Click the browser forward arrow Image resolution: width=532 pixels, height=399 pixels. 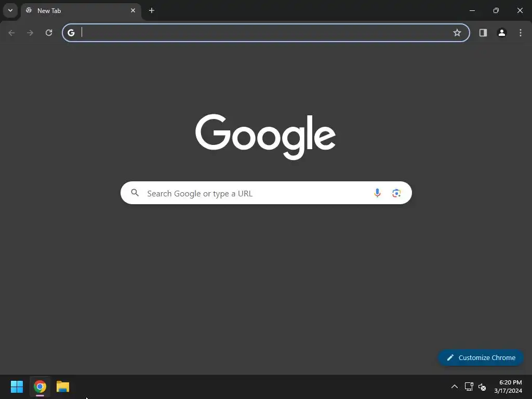30,33
